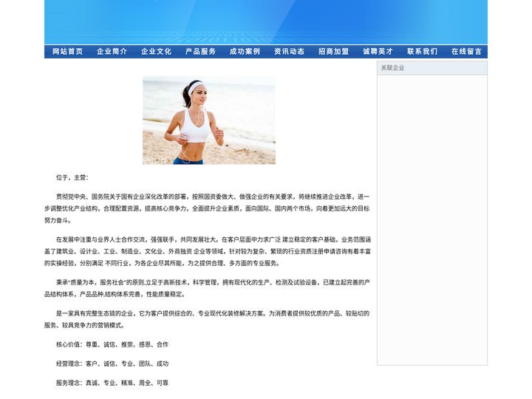The height and width of the screenshot is (399, 532).
Task: Open the 网站首页 navigation item
Action: tap(67, 52)
